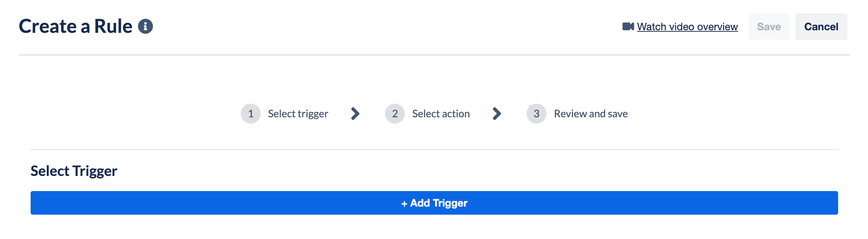This screenshot has height=239, width=868.
Task: Click the chevron before Review and save
Action: point(497,114)
